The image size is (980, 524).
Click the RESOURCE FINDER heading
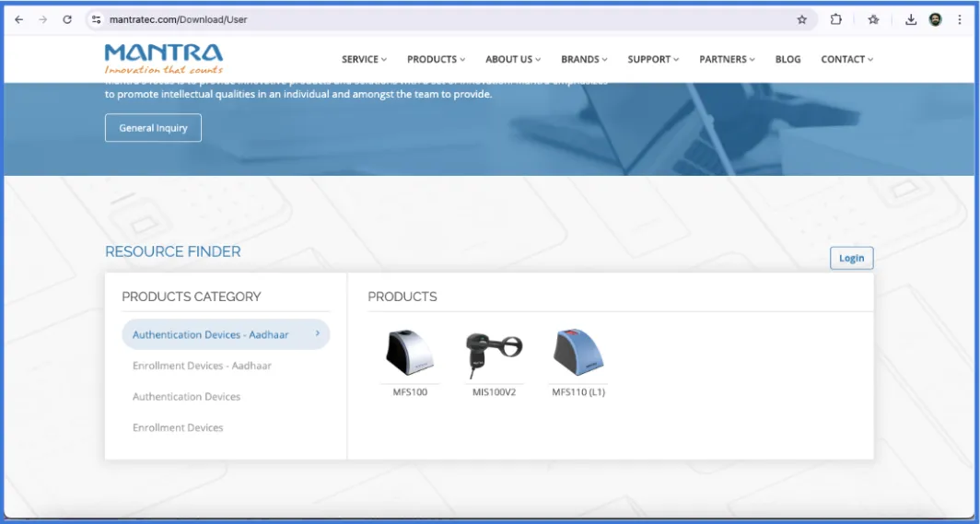(x=172, y=251)
